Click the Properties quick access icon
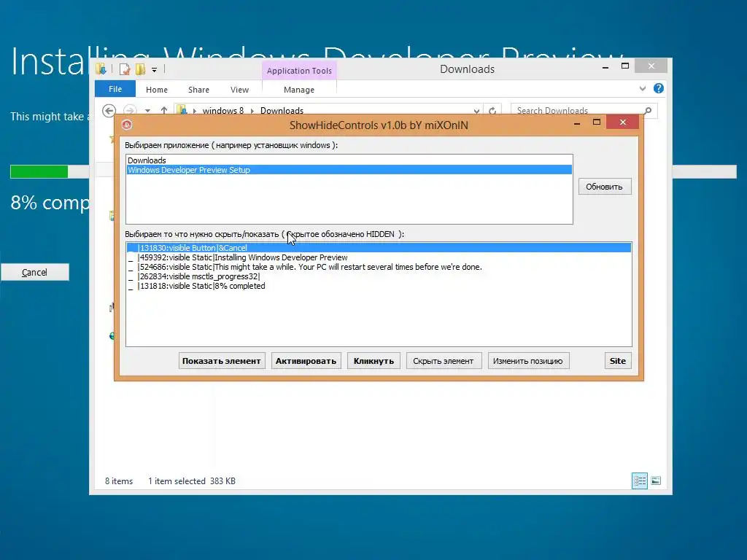Viewport: 747px width, 560px height. tap(125, 69)
